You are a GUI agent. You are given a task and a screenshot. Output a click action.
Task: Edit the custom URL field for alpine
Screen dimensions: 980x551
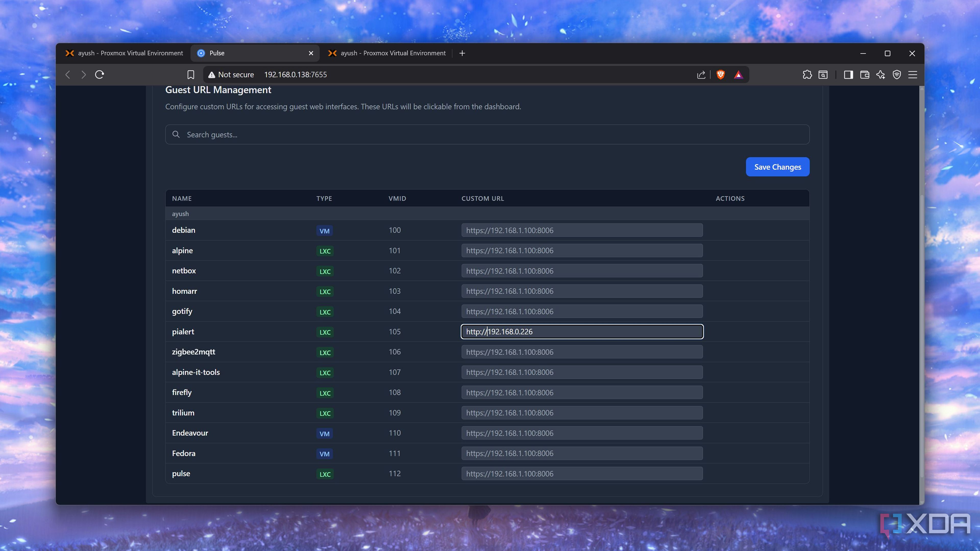click(x=582, y=251)
